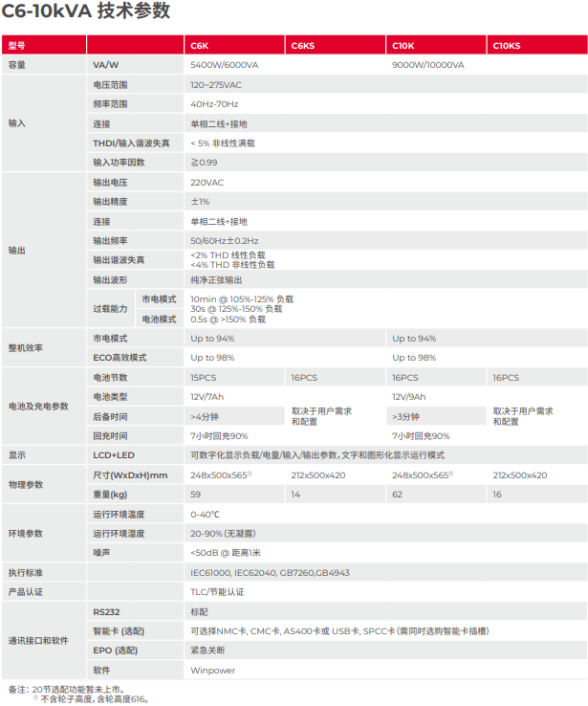Click the 紧急关断 EPO value
Image resolution: width=588 pixels, height=706 pixels.
click(207, 651)
